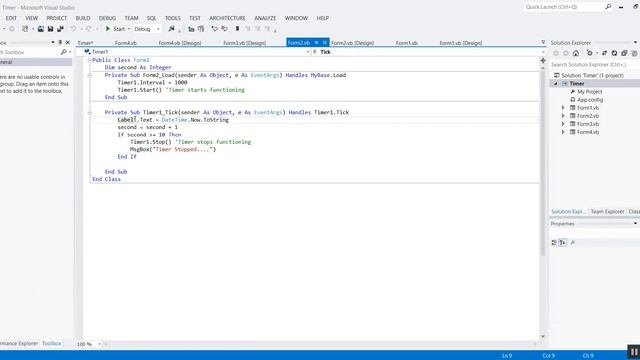Click the editor split-window plus handle
This screenshot has width=640, height=360.
click(543, 60)
